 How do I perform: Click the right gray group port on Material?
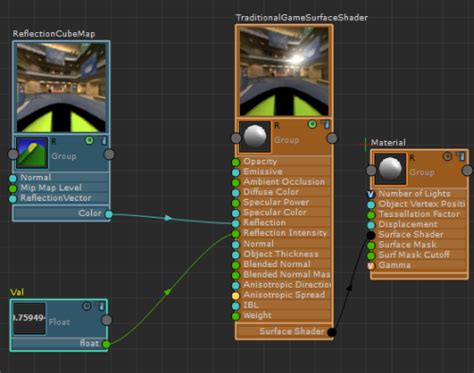click(467, 171)
